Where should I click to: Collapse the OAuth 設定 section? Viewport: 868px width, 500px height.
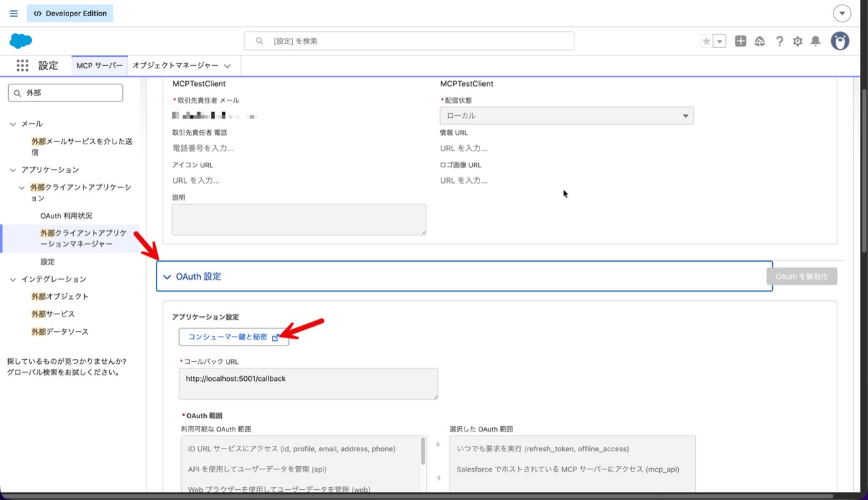167,277
